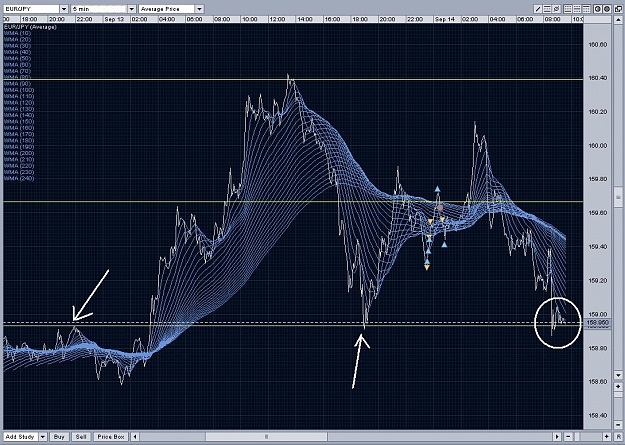Click the Add Study button
The height and width of the screenshot is (445, 625).
(20, 437)
